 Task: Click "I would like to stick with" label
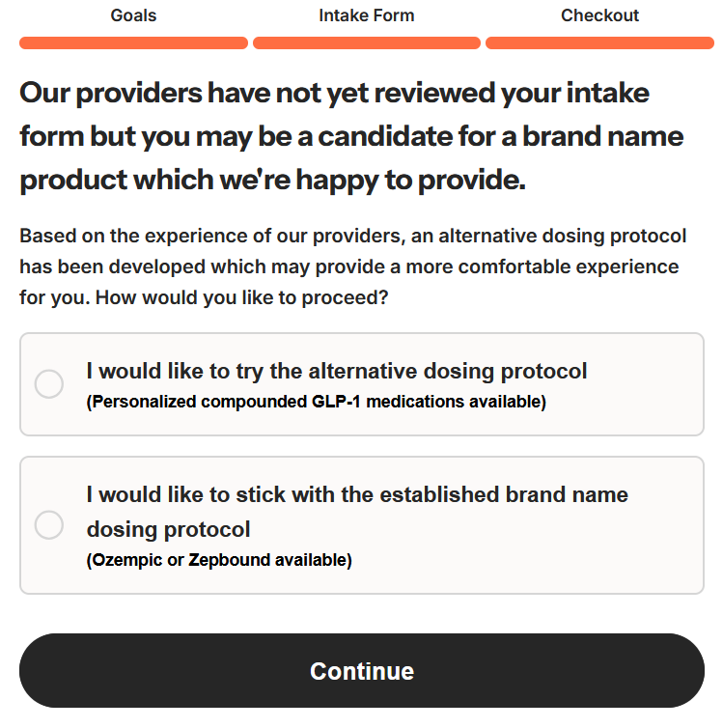coord(356,494)
